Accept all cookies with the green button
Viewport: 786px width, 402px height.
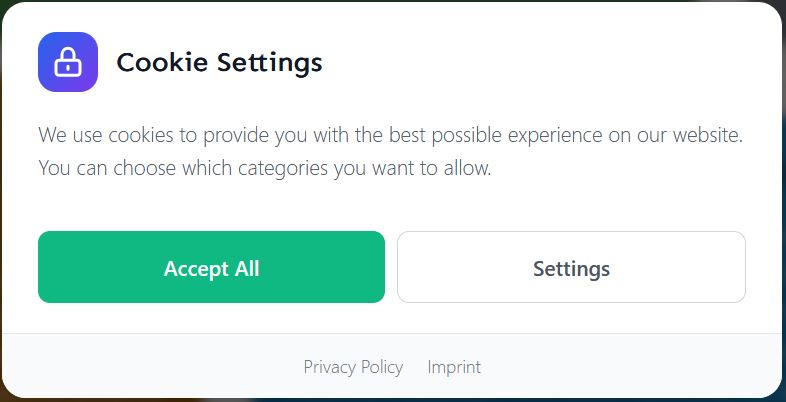coord(211,267)
